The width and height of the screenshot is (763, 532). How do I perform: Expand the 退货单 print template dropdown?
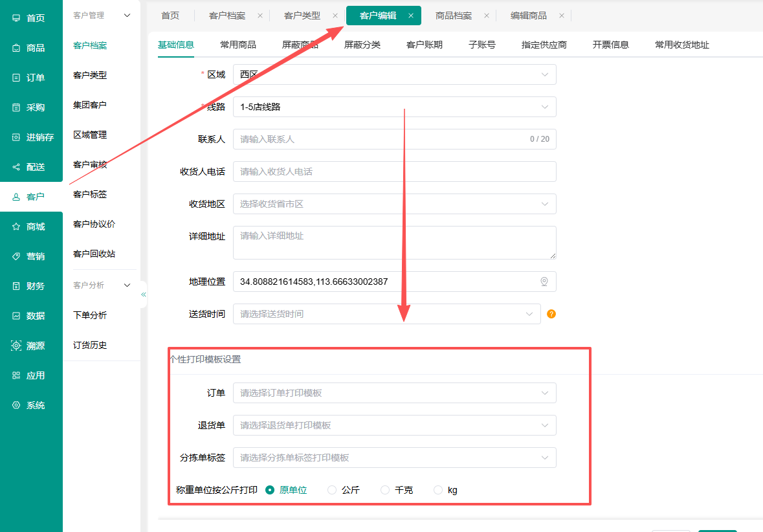[395, 425]
